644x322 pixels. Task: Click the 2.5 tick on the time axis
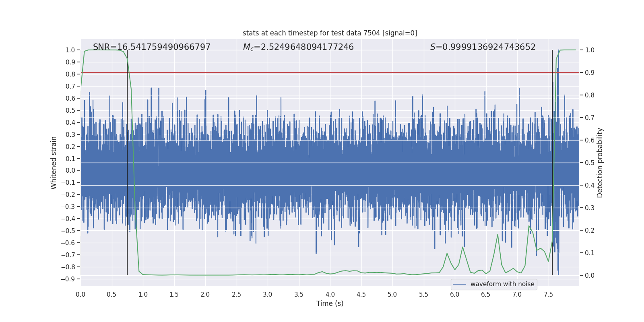[x=236, y=294]
